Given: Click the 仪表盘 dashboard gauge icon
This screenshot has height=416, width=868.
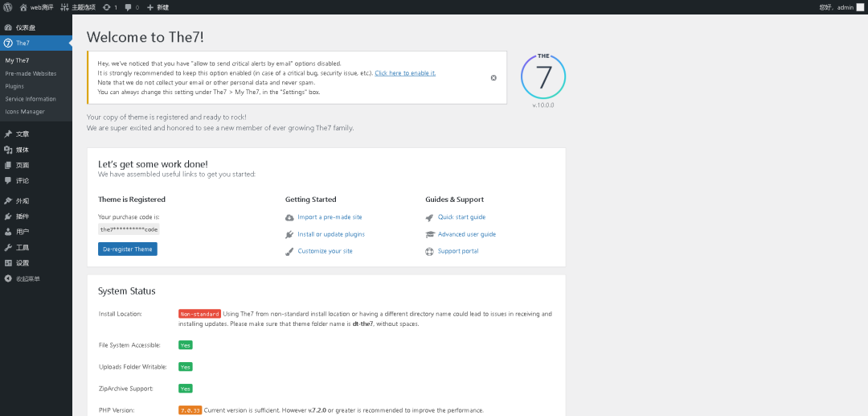Looking at the screenshot, I should 8,27.
